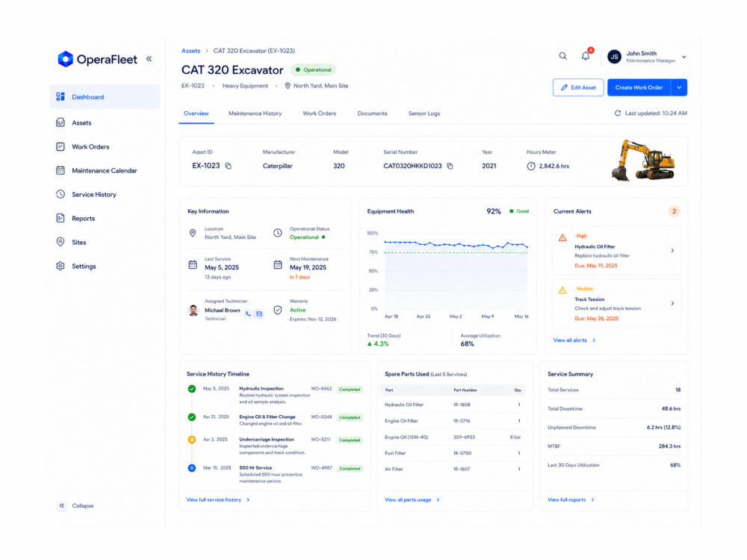Click the blue marker for Mar 15 service
The image size is (747, 560).
pos(191,468)
